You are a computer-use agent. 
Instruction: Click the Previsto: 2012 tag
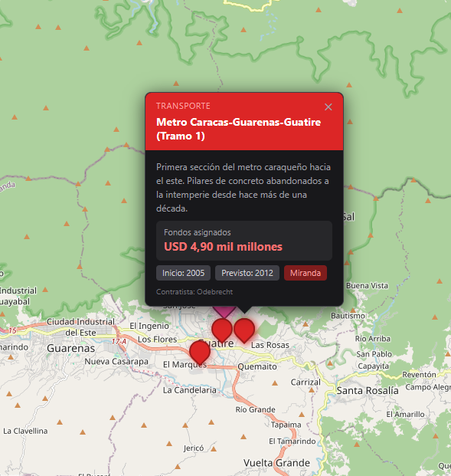pos(247,273)
